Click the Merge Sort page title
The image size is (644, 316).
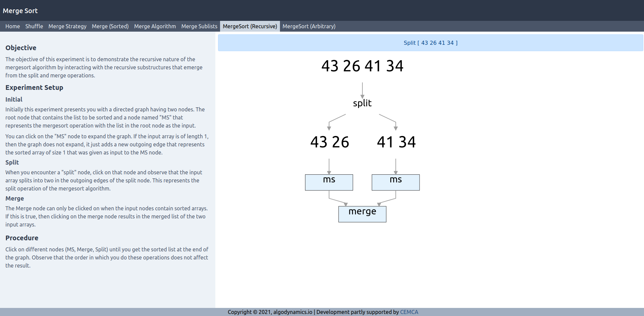tap(20, 11)
